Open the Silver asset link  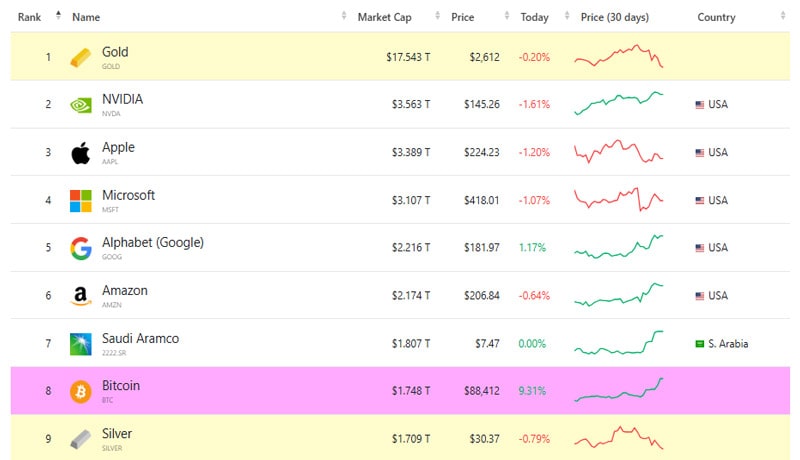pyautogui.click(x=117, y=434)
